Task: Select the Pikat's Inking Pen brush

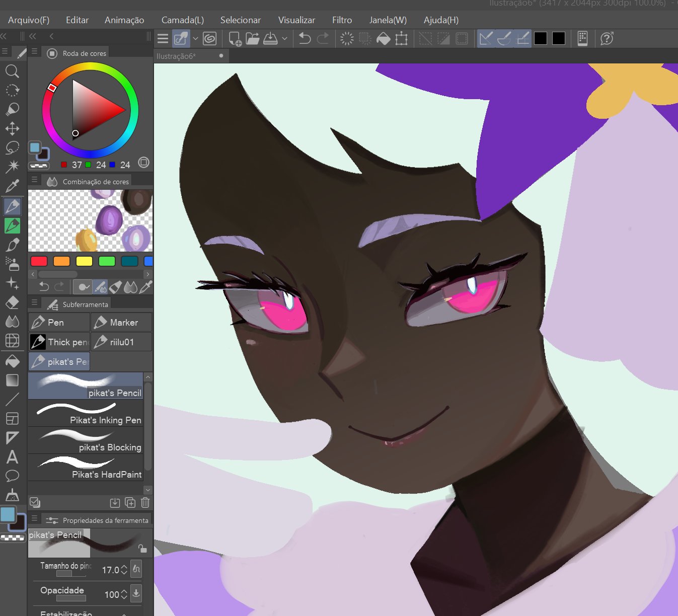Action: tap(86, 414)
